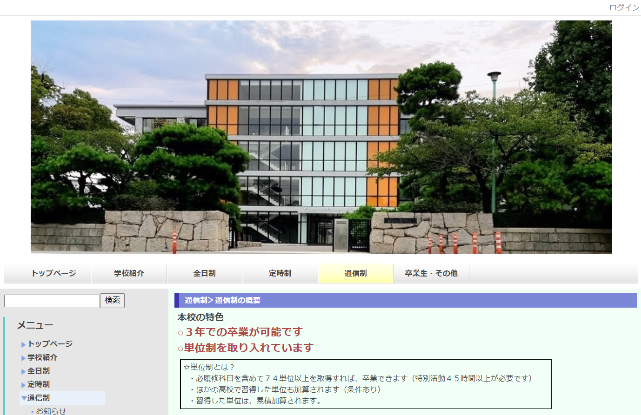Click the line 習得した単位は、累積加算されます
This screenshot has width=641, height=415.
coord(256,400)
